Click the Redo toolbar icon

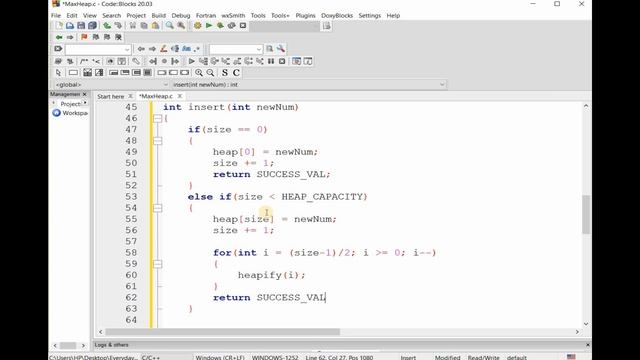tap(118, 26)
